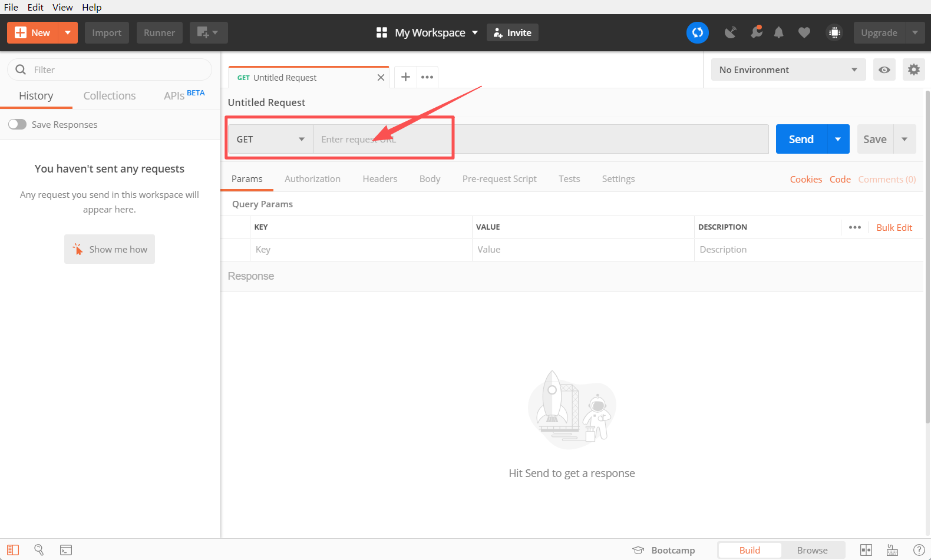Viewport: 931px width, 560px height.
Task: Click the Bootcamp graduation cap
Action: [638, 550]
